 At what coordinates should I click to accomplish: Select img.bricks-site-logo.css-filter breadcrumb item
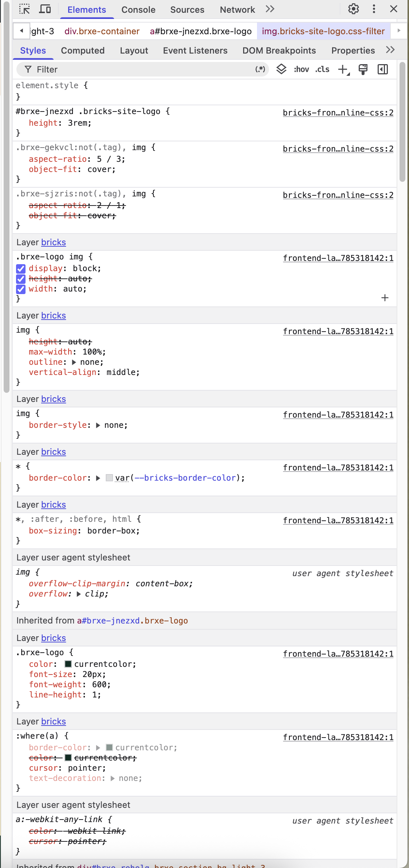(x=323, y=31)
